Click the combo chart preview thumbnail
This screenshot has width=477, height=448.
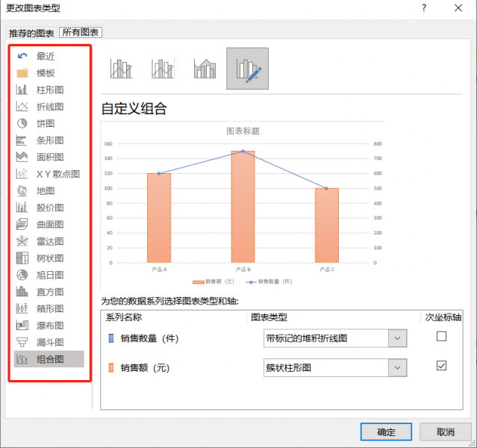click(x=243, y=206)
